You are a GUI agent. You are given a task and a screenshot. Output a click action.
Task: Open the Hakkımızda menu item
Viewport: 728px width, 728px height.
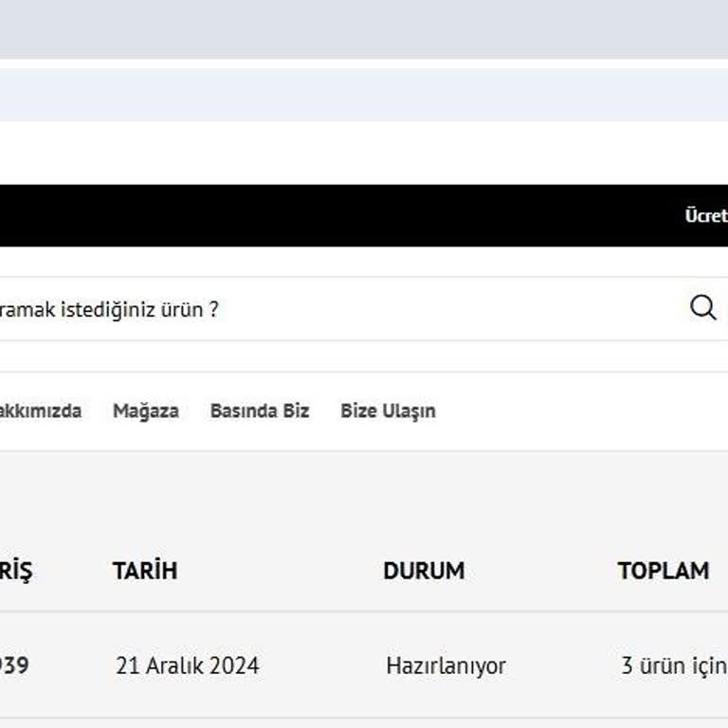point(40,411)
